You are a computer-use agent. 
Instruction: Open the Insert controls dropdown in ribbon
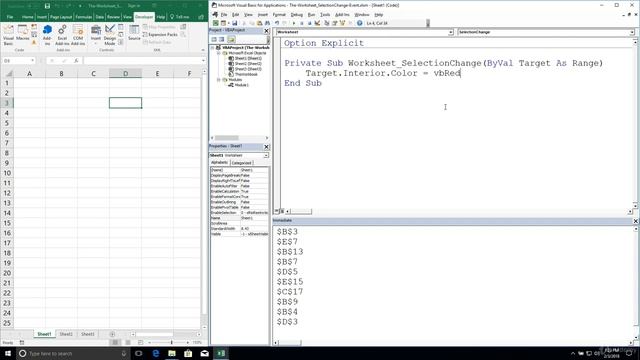point(96,35)
